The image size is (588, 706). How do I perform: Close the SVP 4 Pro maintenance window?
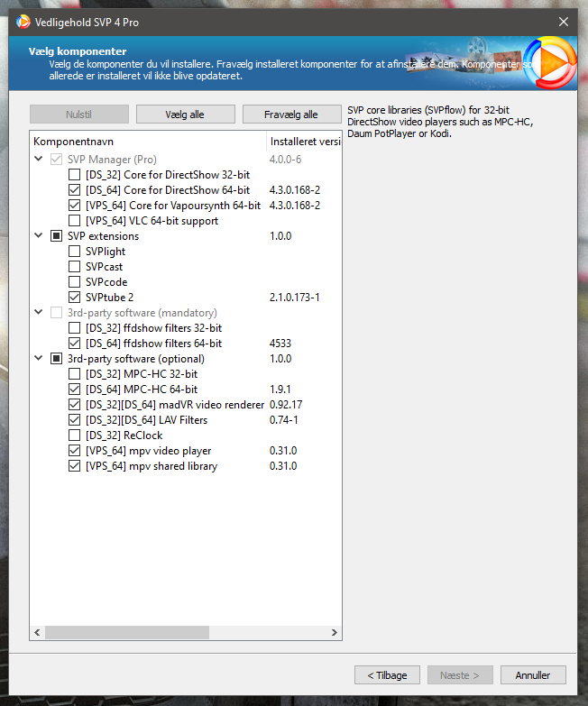coord(564,22)
